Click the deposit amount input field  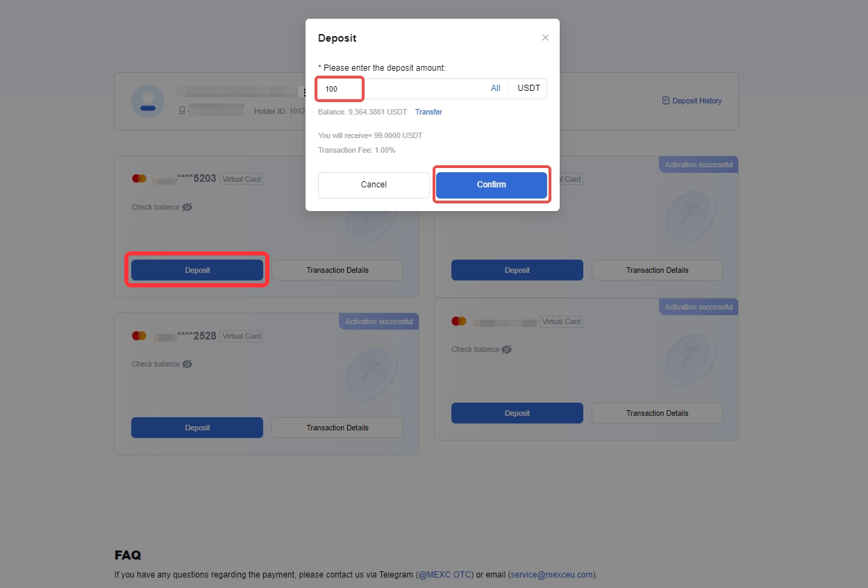coord(403,89)
